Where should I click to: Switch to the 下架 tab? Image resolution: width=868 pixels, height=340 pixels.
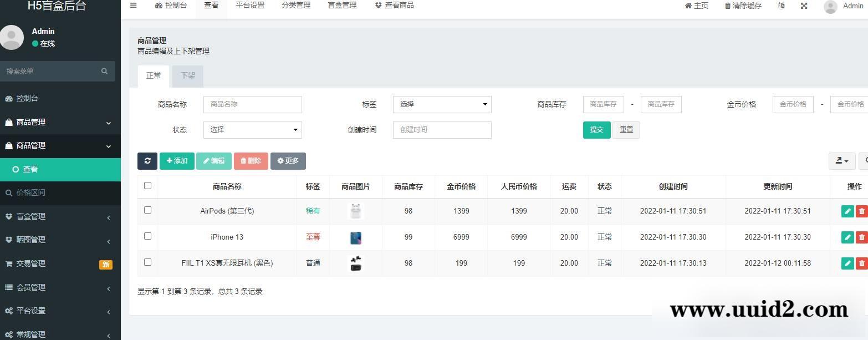[x=188, y=76]
